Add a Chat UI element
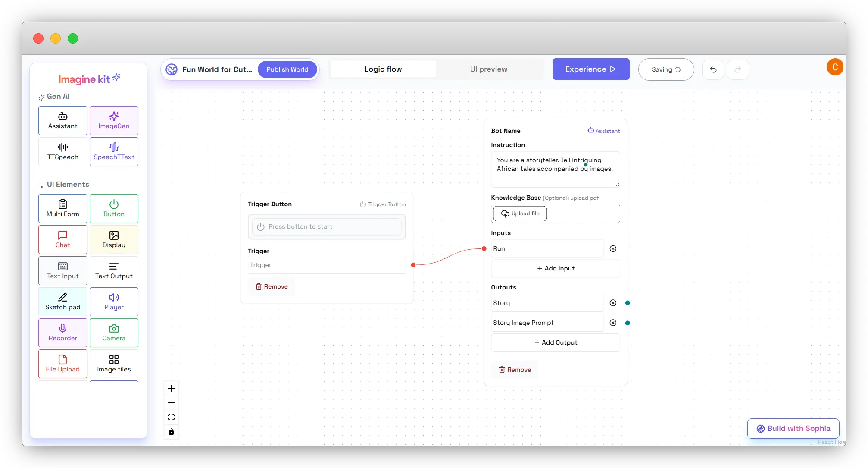Screen dimensions: 868x468 (62, 239)
